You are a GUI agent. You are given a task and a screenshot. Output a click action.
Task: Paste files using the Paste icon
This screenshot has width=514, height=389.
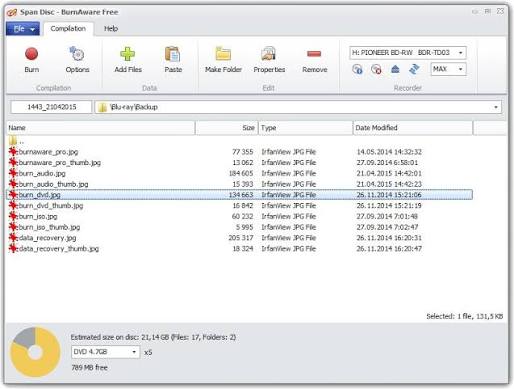tap(173, 54)
